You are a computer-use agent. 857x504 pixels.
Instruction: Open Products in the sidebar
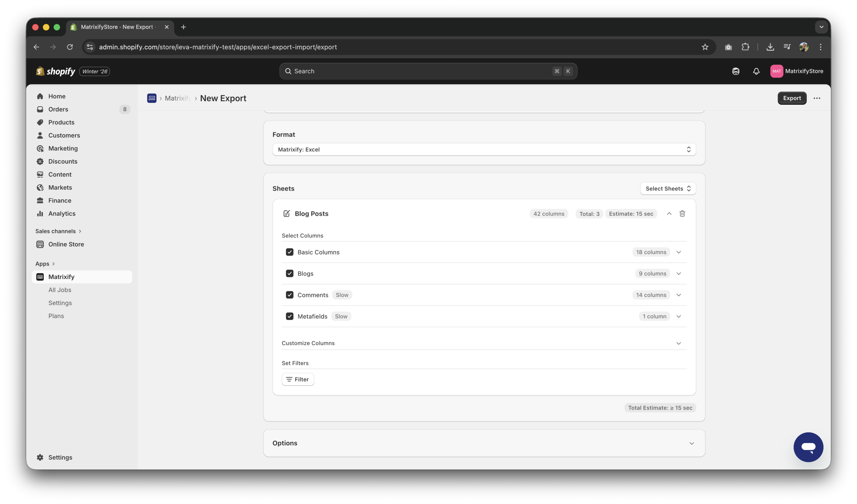tap(61, 122)
